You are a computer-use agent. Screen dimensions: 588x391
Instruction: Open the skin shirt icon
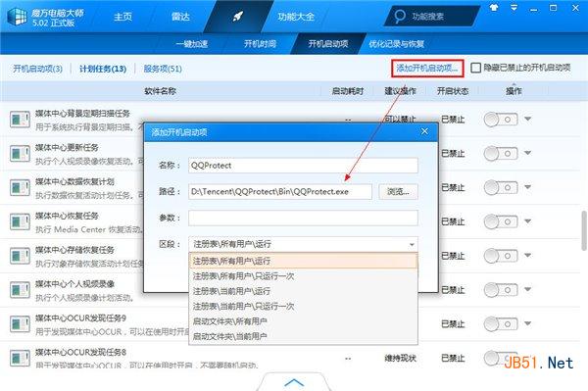(x=494, y=8)
